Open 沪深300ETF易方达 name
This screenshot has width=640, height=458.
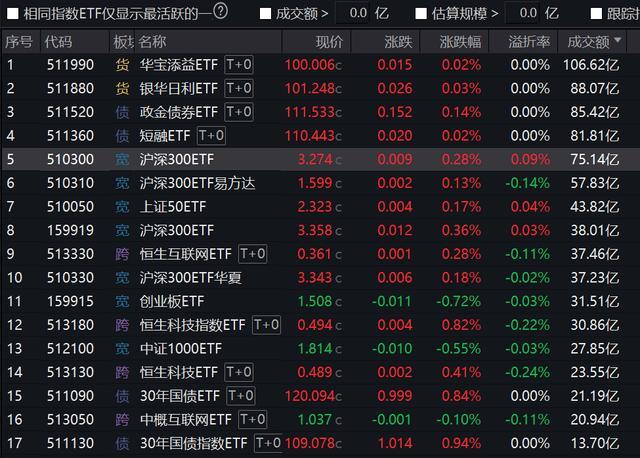[198, 183]
